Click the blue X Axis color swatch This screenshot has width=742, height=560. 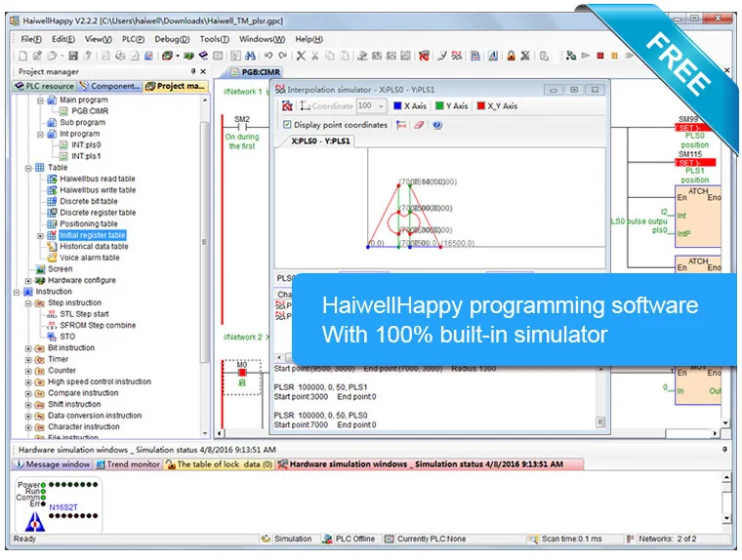point(397,106)
